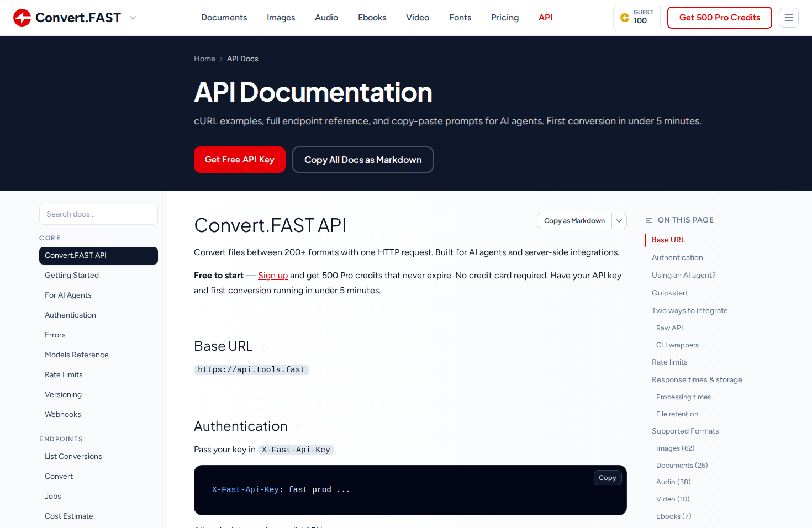Click anchor link icon beside Authentication heading
This screenshot has width=812, height=528.
(x=299, y=427)
